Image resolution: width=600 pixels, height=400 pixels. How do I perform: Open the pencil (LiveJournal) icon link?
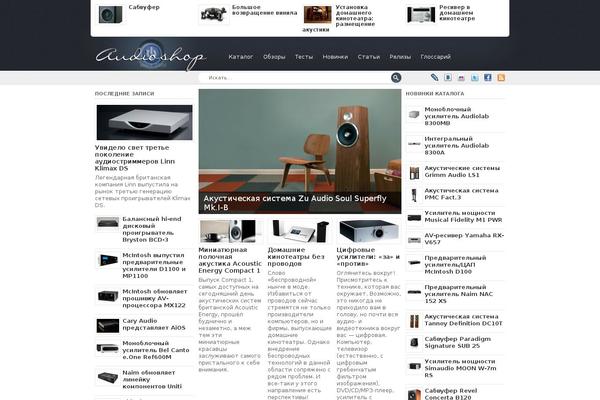[434, 77]
